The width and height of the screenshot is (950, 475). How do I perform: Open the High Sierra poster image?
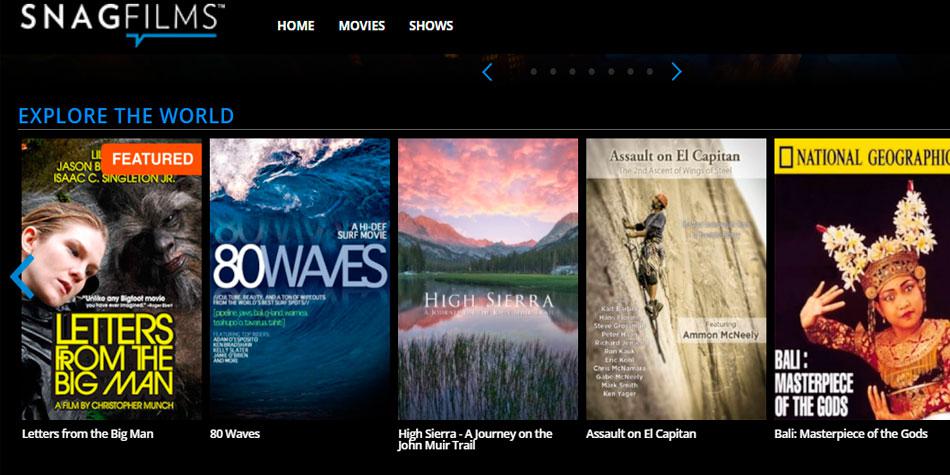487,280
